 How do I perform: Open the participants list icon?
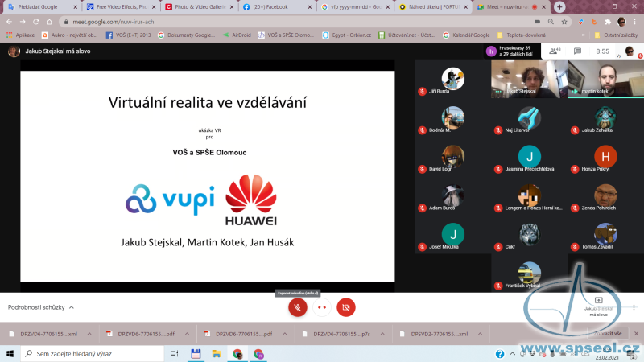pyautogui.click(x=555, y=51)
